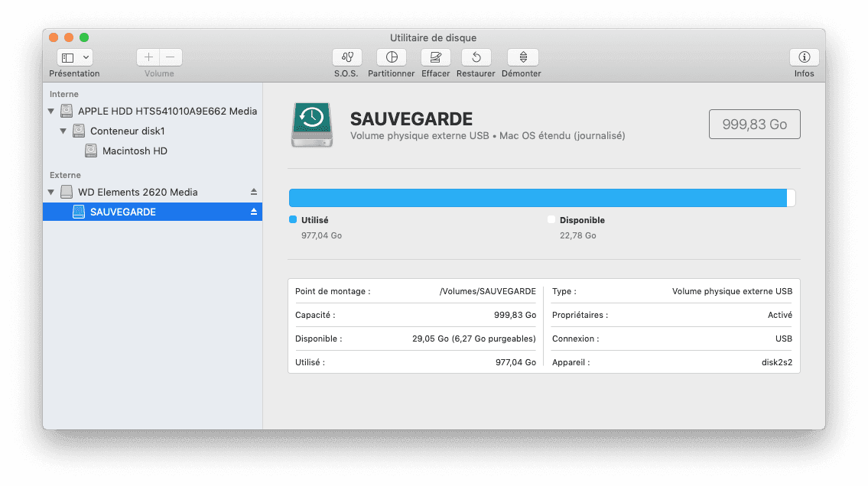Click the add volume plus button
This screenshot has width=868, height=486.
tap(148, 57)
